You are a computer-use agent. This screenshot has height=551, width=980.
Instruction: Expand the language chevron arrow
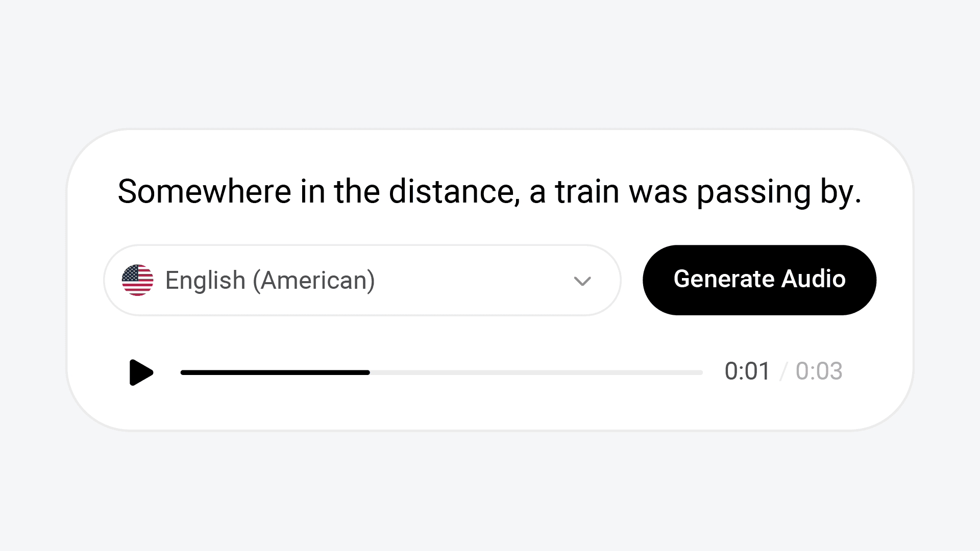(582, 281)
